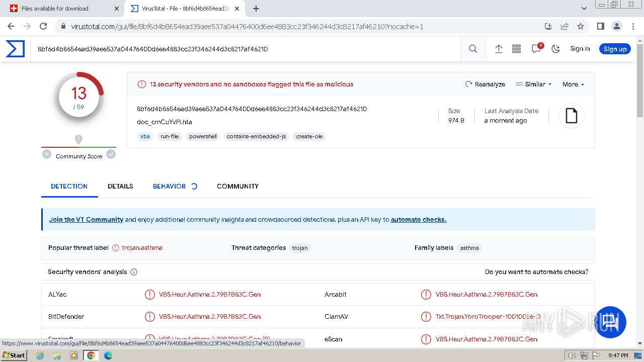Viewport: 644px width, 362px height.
Task: Click the address bar URL
Action: (247, 27)
